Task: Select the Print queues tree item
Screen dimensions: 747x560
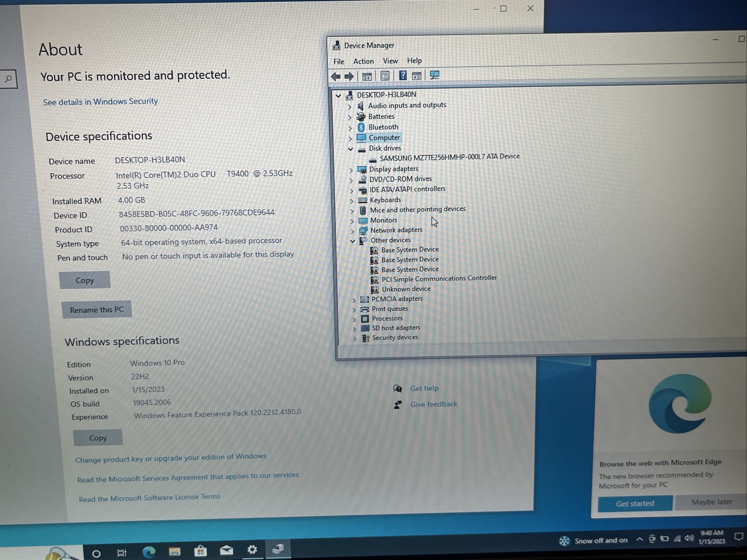Action: (390, 308)
